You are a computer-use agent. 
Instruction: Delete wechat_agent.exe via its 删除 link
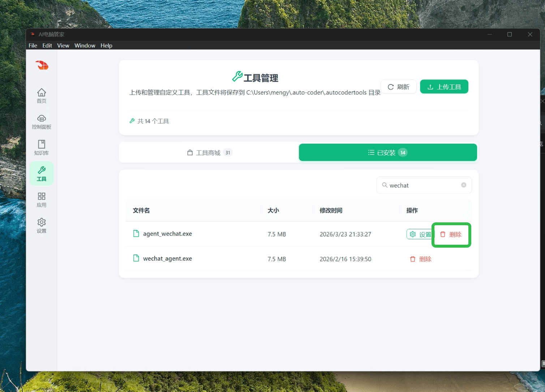pos(420,259)
